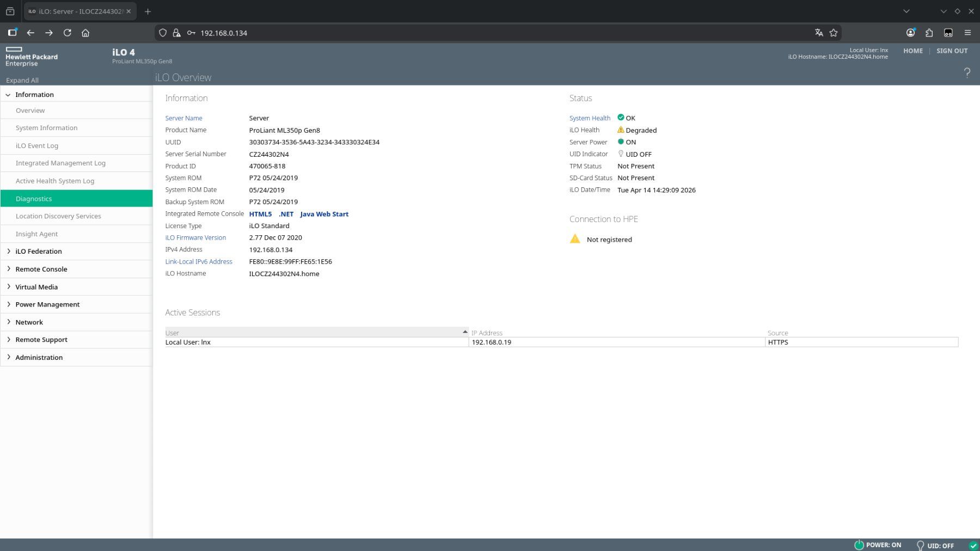This screenshot has width=980, height=551.
Task: Click SIGN OUT in header
Action: (x=952, y=51)
